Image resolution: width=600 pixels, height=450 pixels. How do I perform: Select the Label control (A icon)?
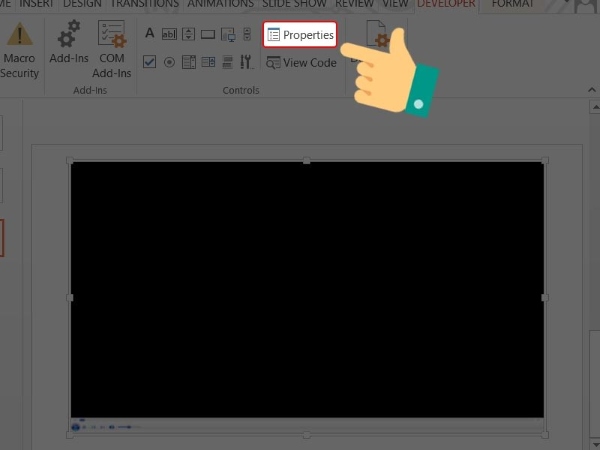pyautogui.click(x=150, y=34)
